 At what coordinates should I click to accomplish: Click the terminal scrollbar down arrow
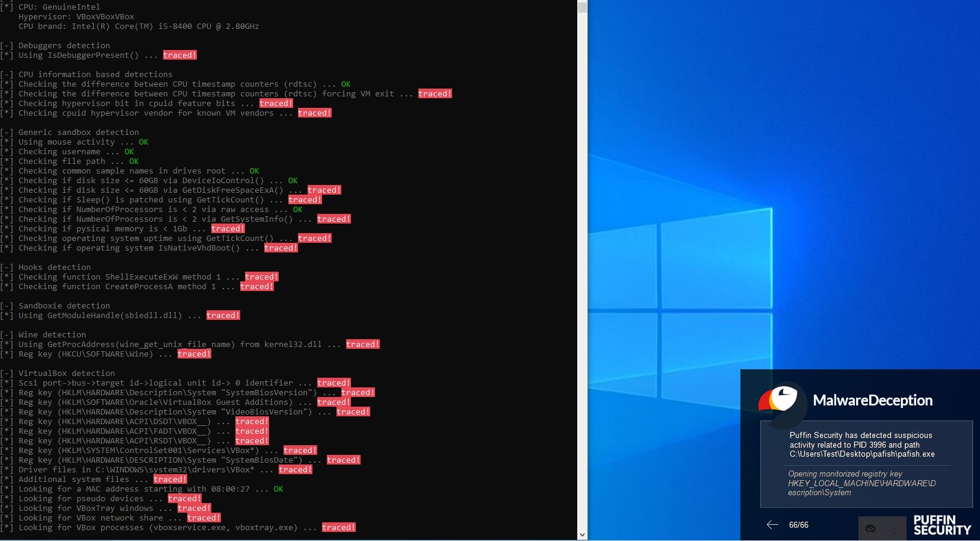pos(582,535)
